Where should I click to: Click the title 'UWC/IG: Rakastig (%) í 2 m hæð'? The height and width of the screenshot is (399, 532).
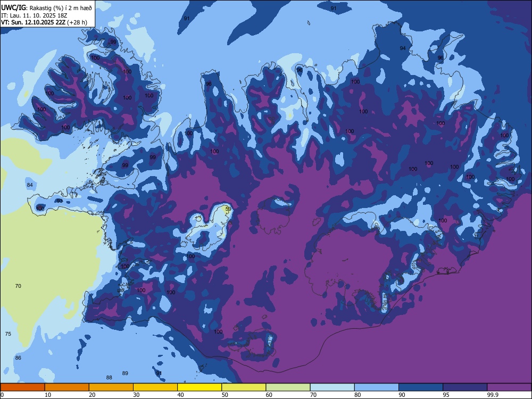46,8
